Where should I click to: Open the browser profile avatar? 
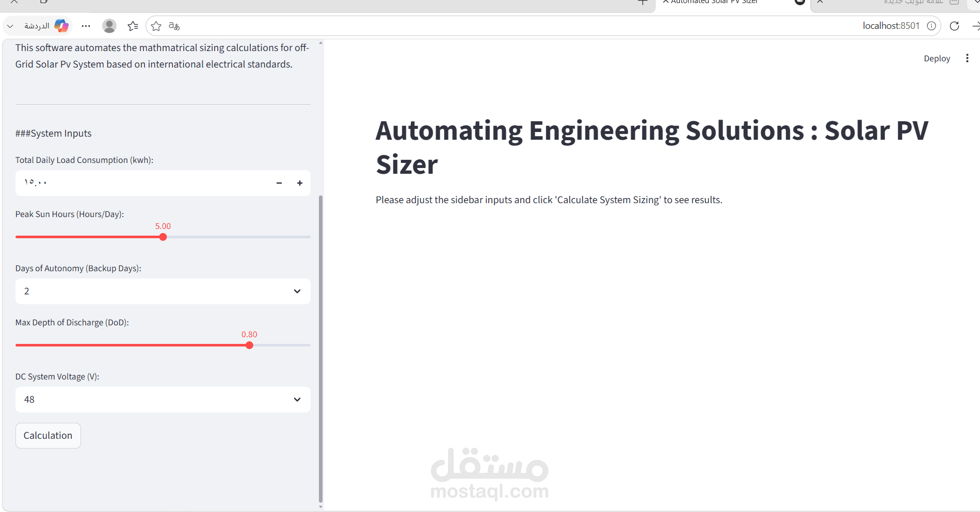point(109,26)
